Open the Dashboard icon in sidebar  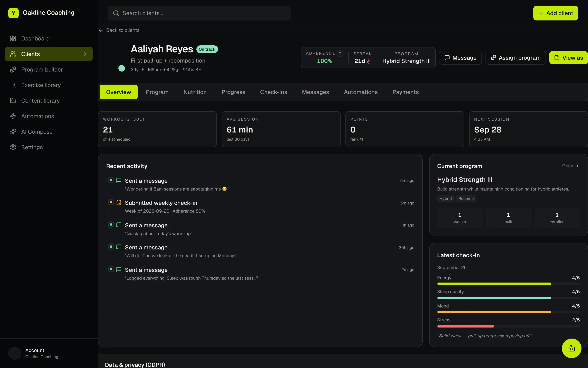pos(13,38)
